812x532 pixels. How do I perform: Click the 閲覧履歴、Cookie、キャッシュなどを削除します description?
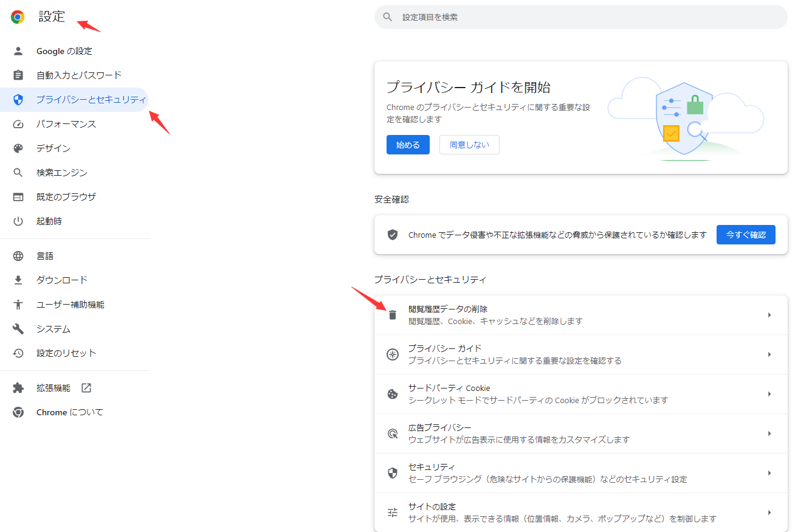495,321
